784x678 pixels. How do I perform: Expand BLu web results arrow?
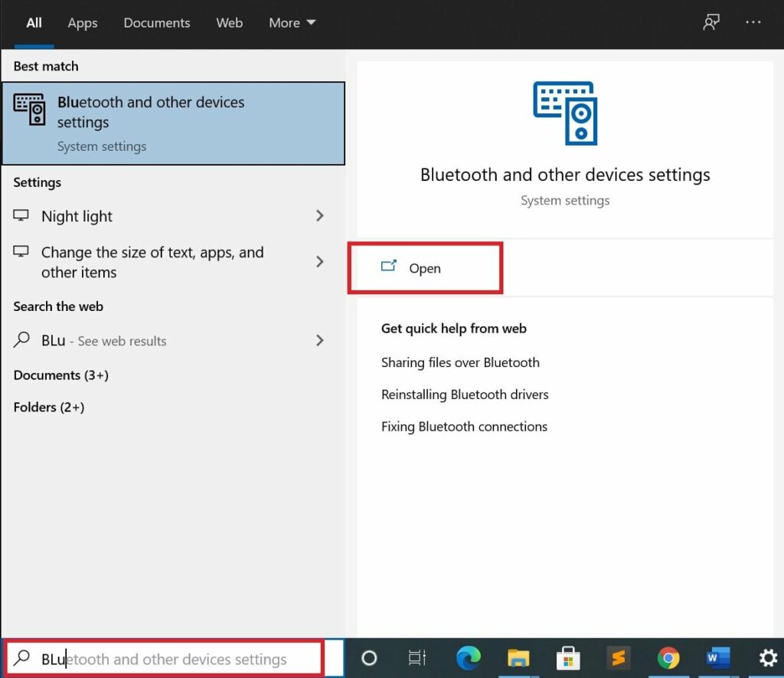coord(320,340)
